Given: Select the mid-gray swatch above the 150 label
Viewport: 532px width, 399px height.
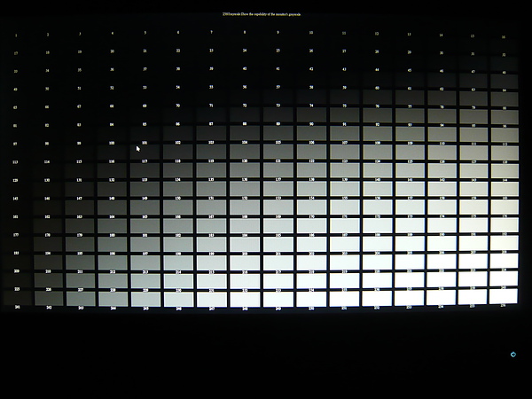Looking at the screenshot, I should [x=178, y=189].
